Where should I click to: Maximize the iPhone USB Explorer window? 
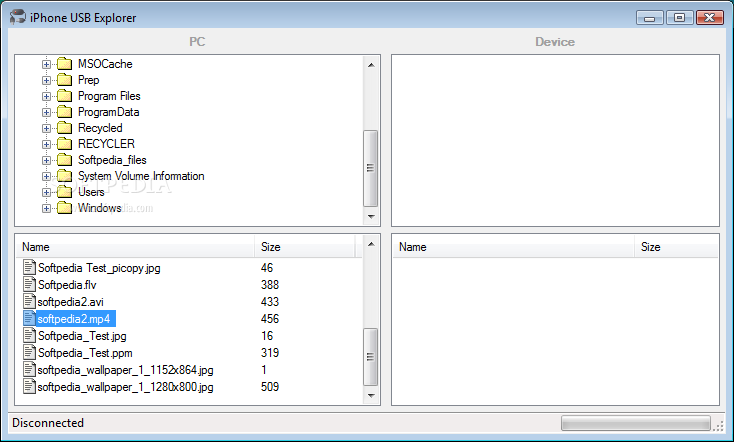pos(679,18)
